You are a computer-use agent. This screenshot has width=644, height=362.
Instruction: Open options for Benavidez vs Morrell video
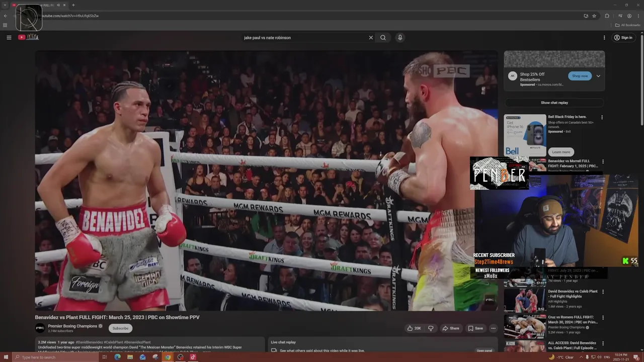coord(603,162)
